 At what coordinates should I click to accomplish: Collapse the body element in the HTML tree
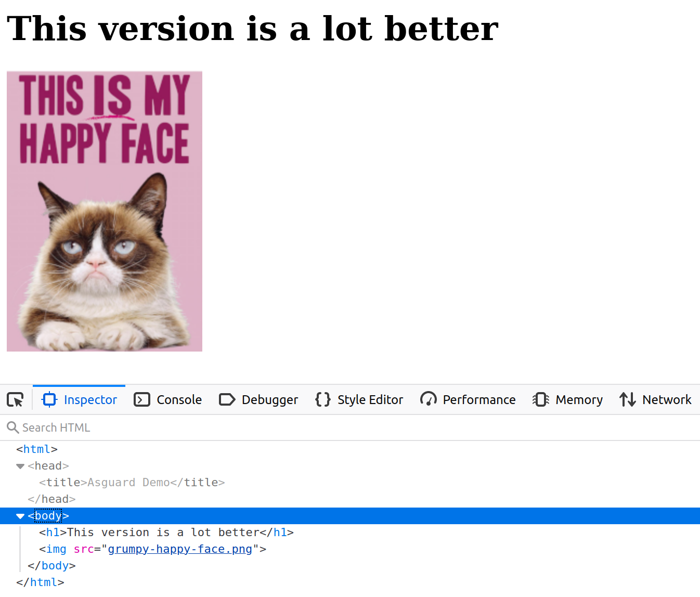[x=20, y=515]
